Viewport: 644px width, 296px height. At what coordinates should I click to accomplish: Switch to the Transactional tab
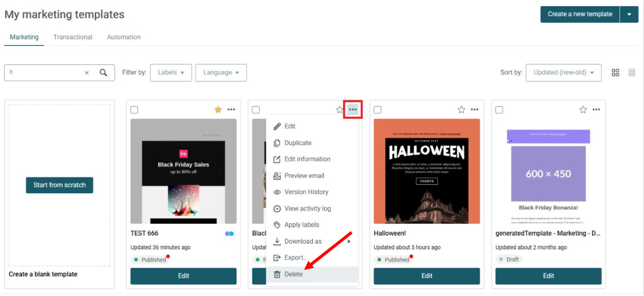[x=73, y=37]
